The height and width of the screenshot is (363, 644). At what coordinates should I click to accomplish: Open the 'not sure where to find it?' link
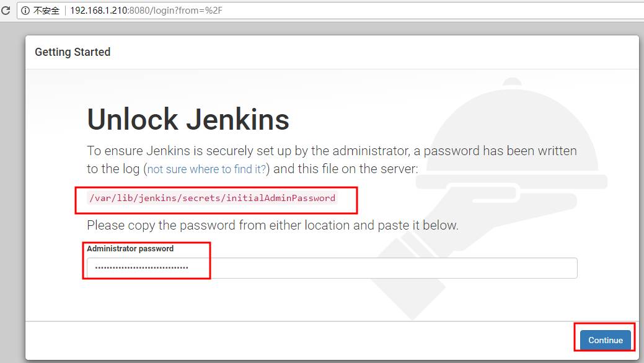(x=206, y=169)
